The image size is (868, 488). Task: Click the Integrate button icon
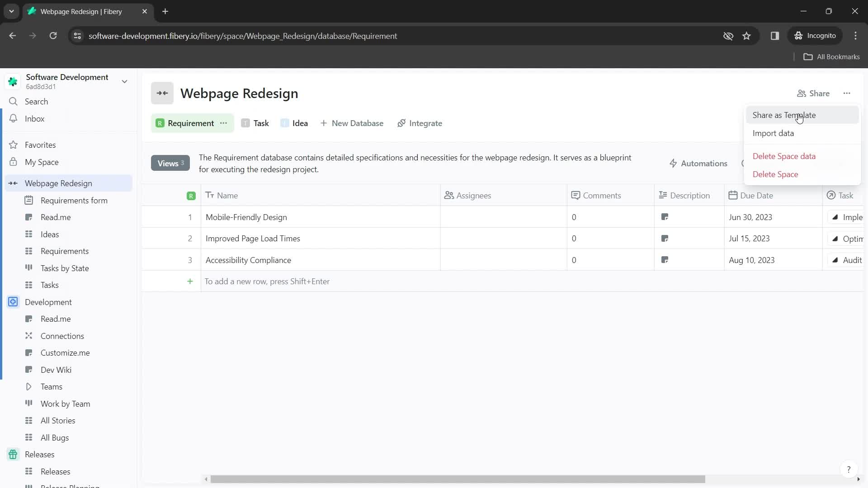tap(402, 123)
